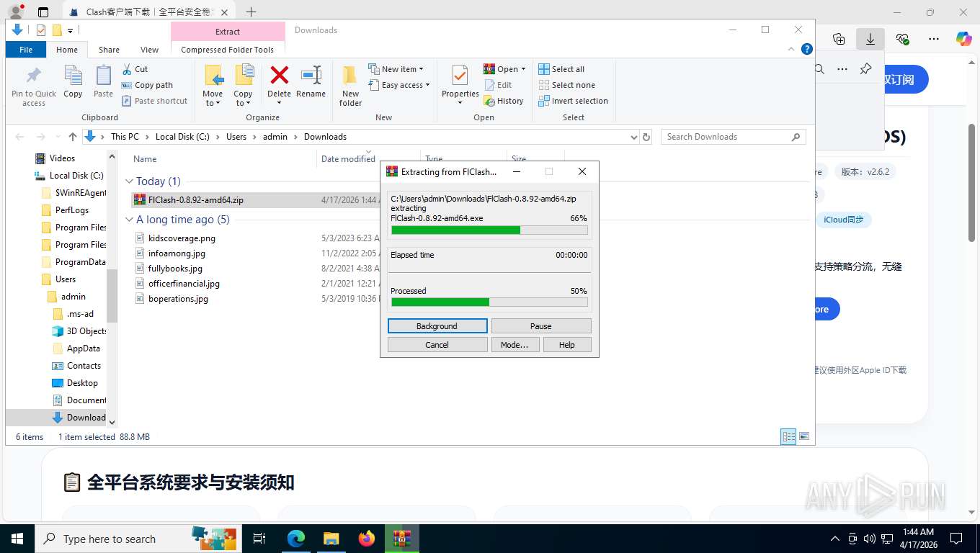Select FlClash-0.8.92-amd64.zip file
The width and height of the screenshot is (980, 553).
pos(196,200)
